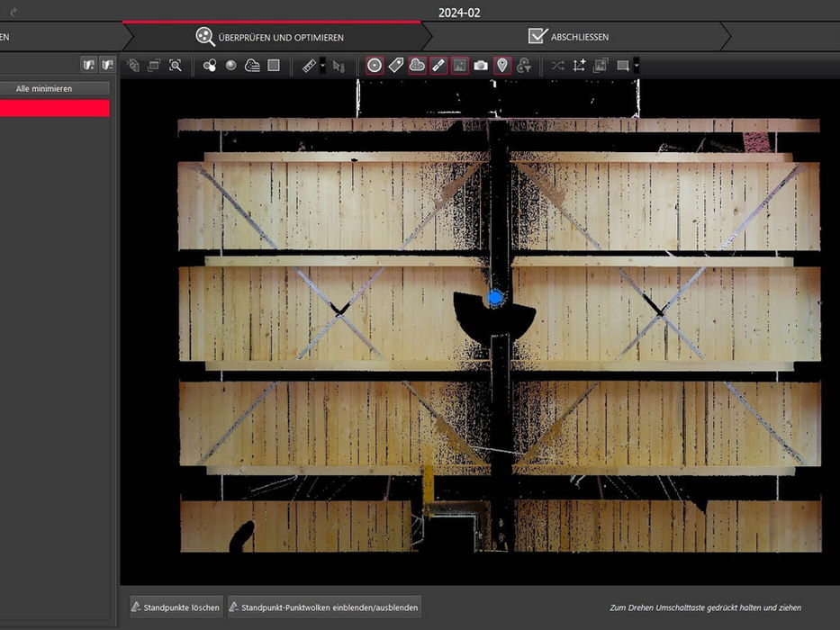Select the ruler measurement tool
This screenshot has width=840, height=630.
(x=309, y=66)
